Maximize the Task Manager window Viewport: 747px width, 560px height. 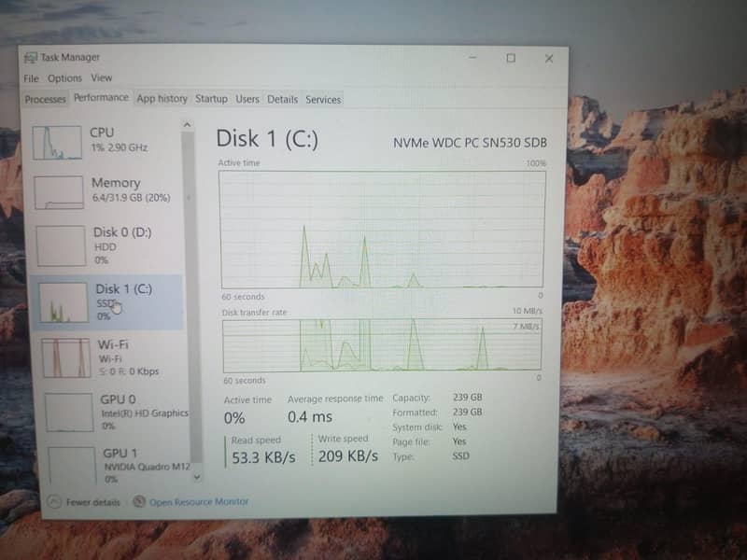point(511,58)
